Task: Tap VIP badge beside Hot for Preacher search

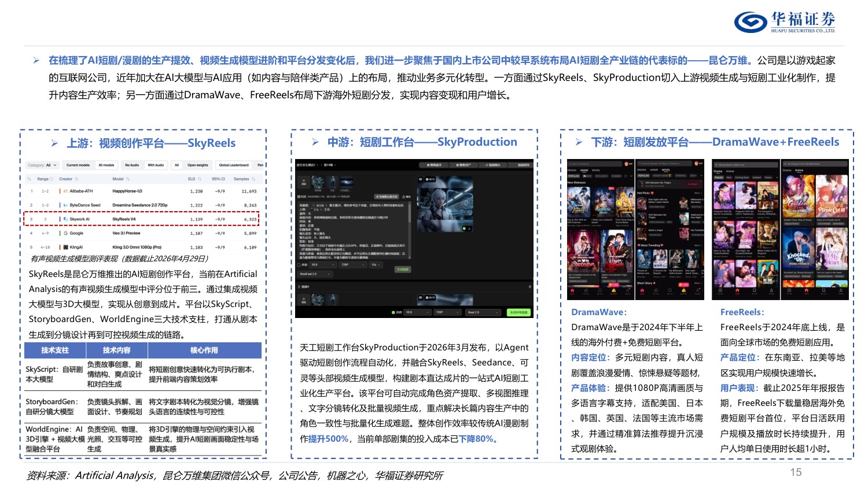Action: coord(628,164)
